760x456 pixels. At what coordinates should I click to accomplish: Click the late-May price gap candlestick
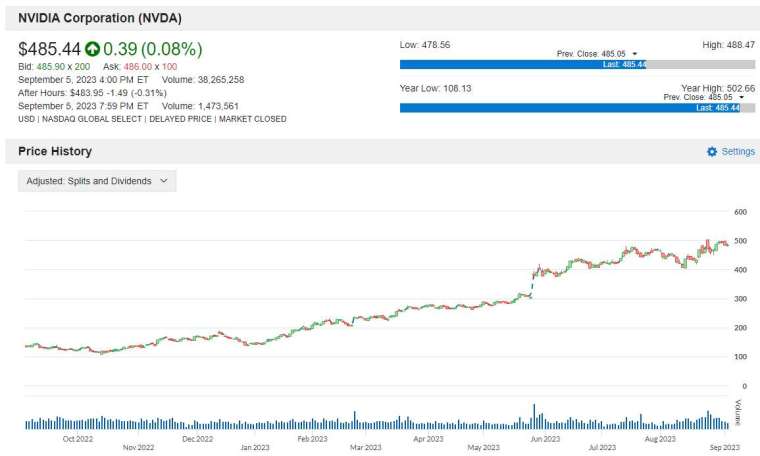(x=532, y=286)
